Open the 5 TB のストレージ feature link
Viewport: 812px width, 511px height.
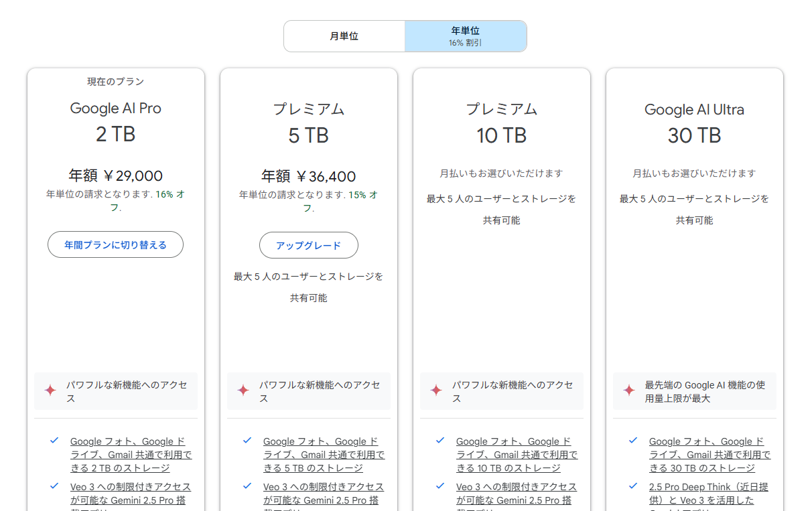pos(324,455)
